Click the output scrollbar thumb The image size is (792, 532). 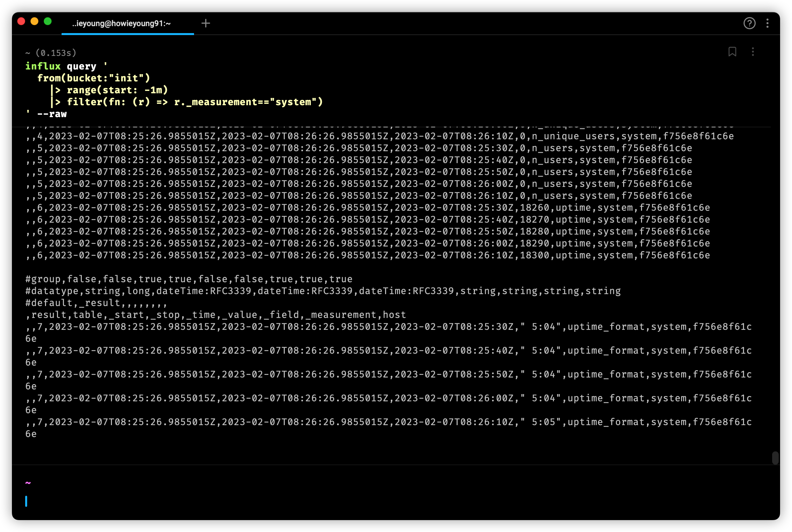click(x=775, y=457)
